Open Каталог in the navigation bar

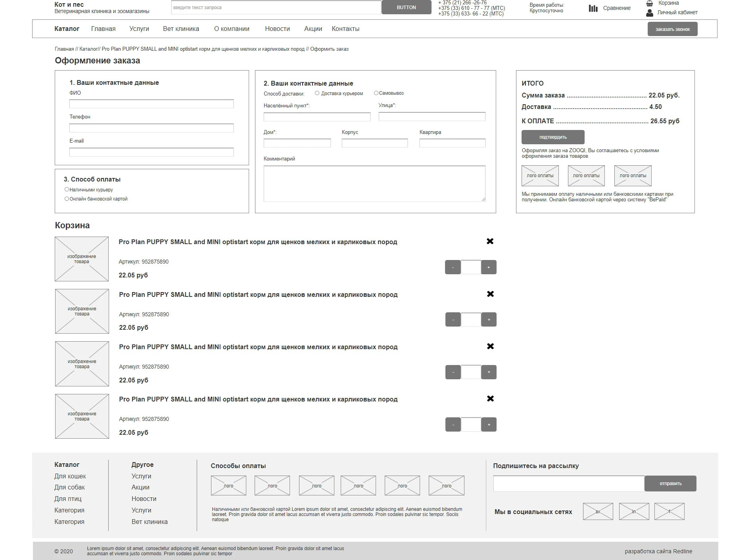point(67,29)
